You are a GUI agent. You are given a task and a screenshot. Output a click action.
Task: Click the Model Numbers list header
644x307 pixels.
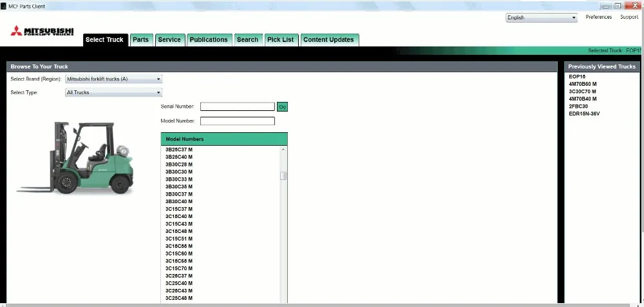click(224, 139)
